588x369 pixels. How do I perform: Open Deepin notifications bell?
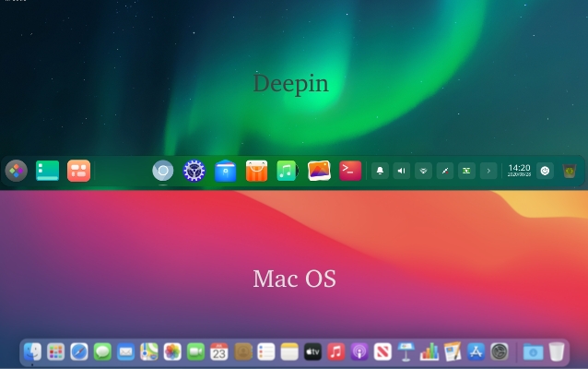pos(380,171)
